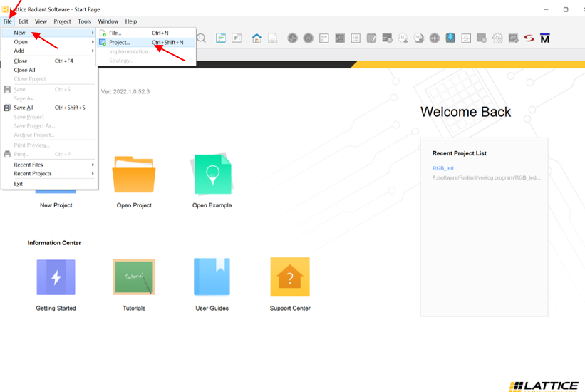Viewport: 585px width, 392px height.
Task: Click the User Guides label
Action: [212, 309]
